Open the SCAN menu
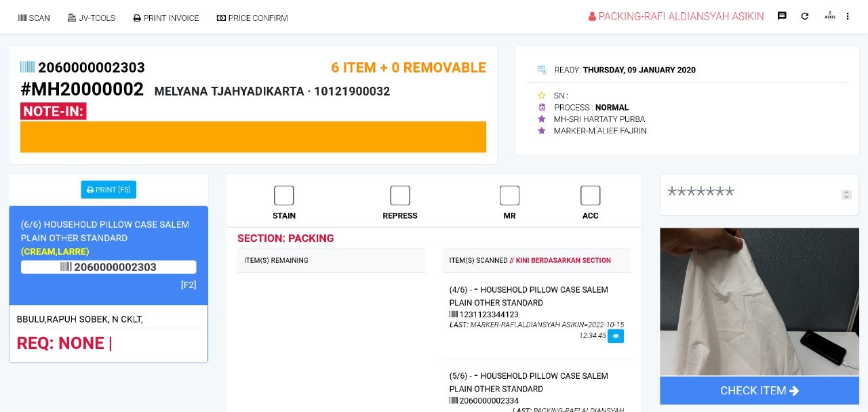This screenshot has height=412, width=868. coord(34,18)
